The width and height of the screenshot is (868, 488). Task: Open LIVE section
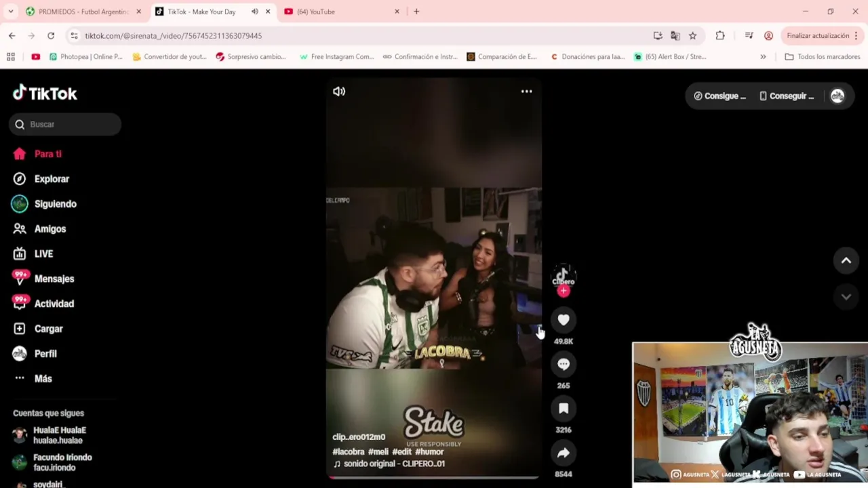pos(34,253)
